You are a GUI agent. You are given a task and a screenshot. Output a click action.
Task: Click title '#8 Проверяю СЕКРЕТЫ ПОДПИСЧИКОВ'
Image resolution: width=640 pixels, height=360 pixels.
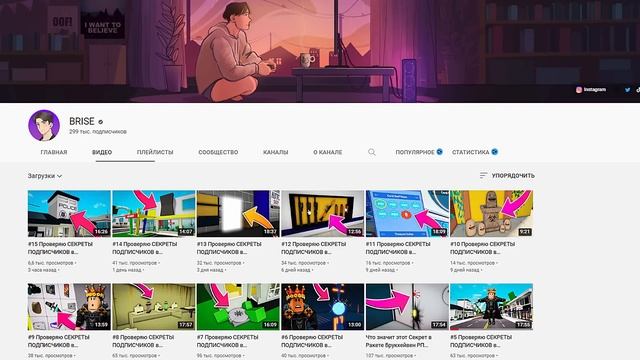tap(143, 341)
